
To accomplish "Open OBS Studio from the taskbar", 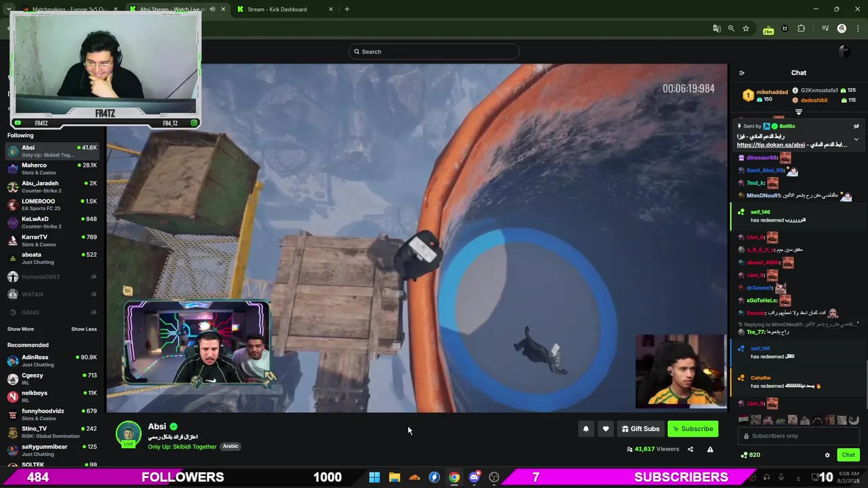I will 494,477.
